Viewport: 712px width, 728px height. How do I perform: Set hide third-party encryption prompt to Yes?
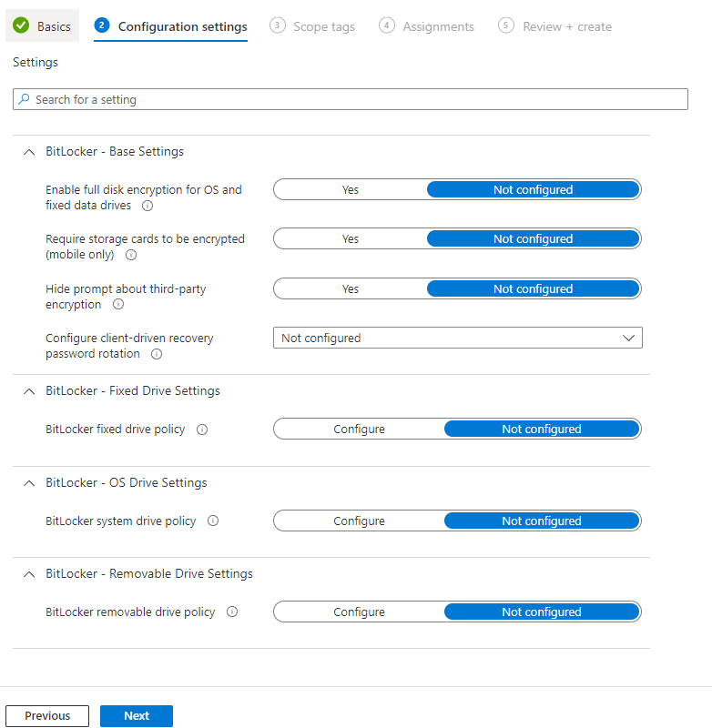[x=351, y=288]
